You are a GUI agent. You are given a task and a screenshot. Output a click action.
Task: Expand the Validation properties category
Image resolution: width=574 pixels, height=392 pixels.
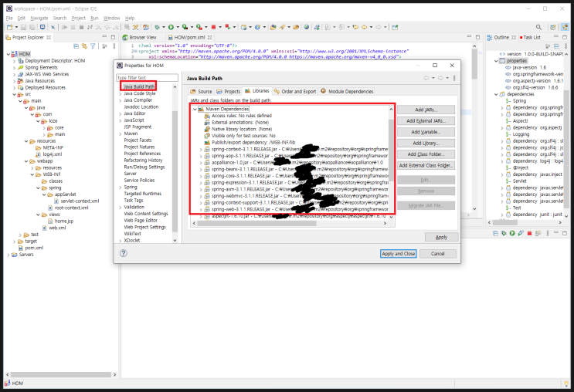[x=121, y=208]
